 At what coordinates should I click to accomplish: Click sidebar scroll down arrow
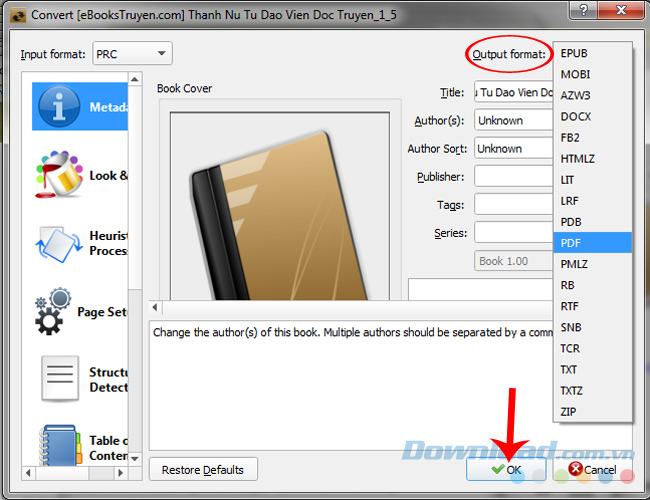click(135, 459)
